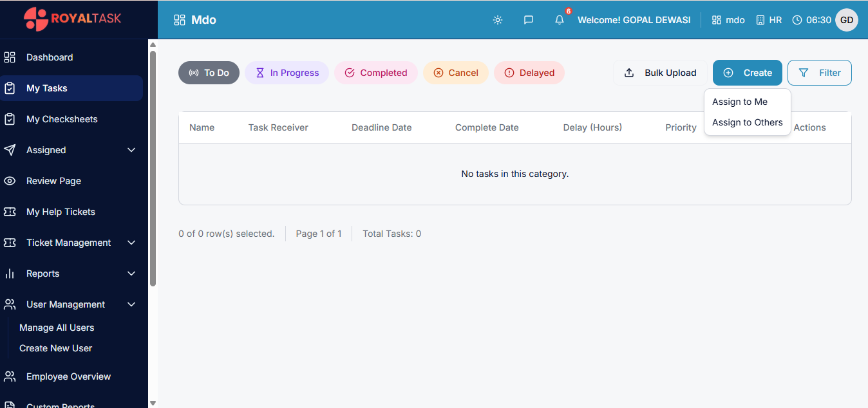The width and height of the screenshot is (868, 408).
Task: Open the Filter button
Action: (x=819, y=73)
